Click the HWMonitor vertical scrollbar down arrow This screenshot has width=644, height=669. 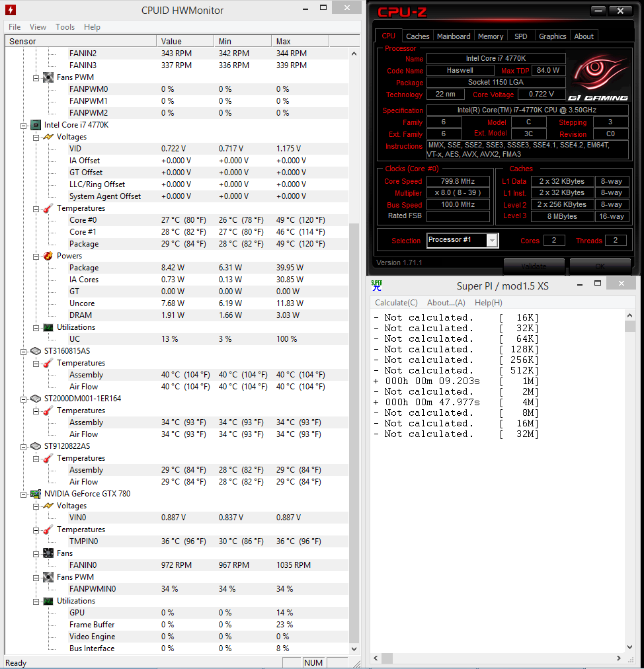pyautogui.click(x=354, y=649)
